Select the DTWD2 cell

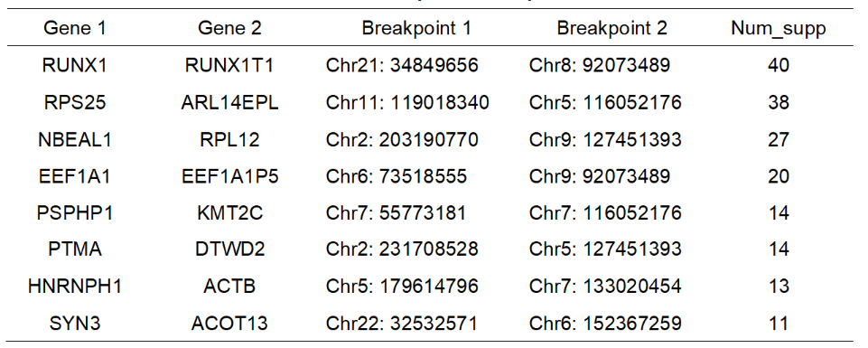[x=229, y=249]
